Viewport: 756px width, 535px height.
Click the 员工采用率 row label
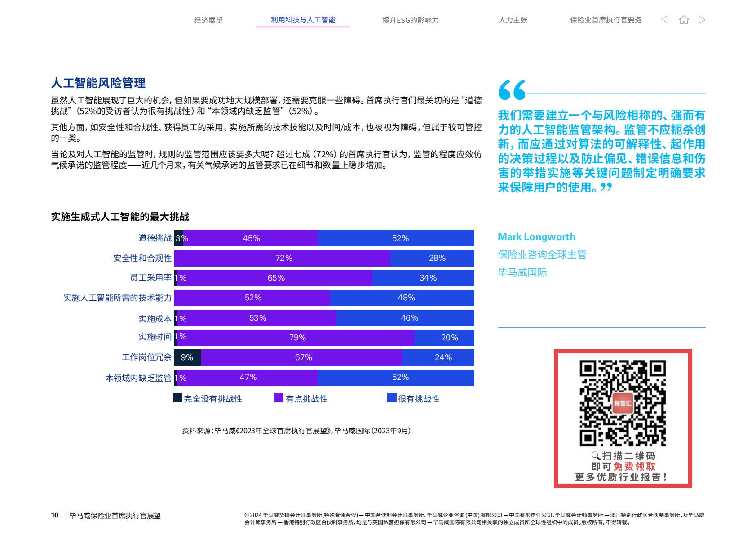pos(151,278)
